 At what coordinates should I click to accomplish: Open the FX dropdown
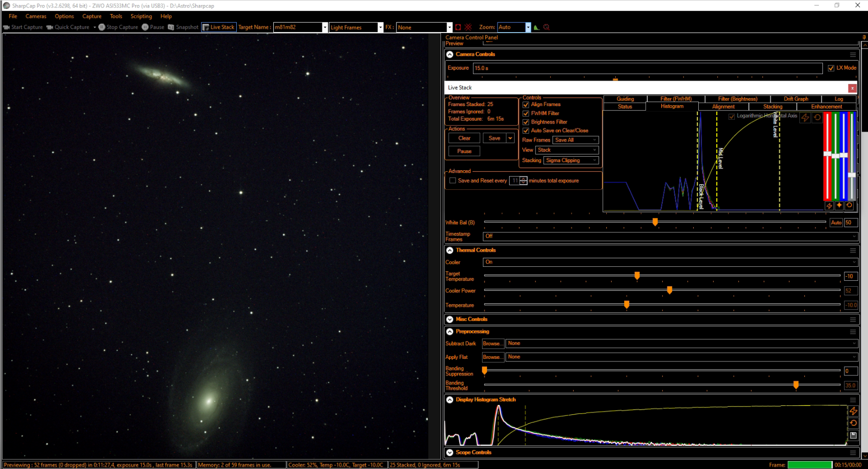click(450, 28)
